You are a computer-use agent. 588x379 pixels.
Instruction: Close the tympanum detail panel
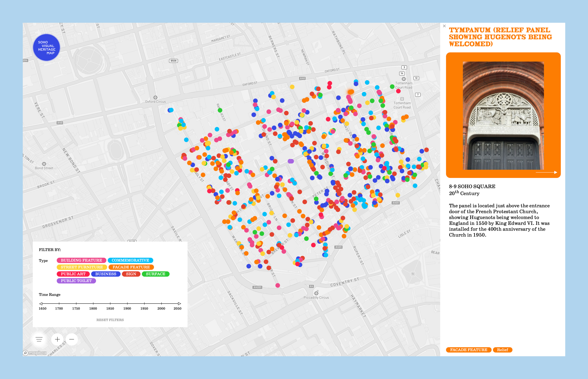[x=444, y=26]
